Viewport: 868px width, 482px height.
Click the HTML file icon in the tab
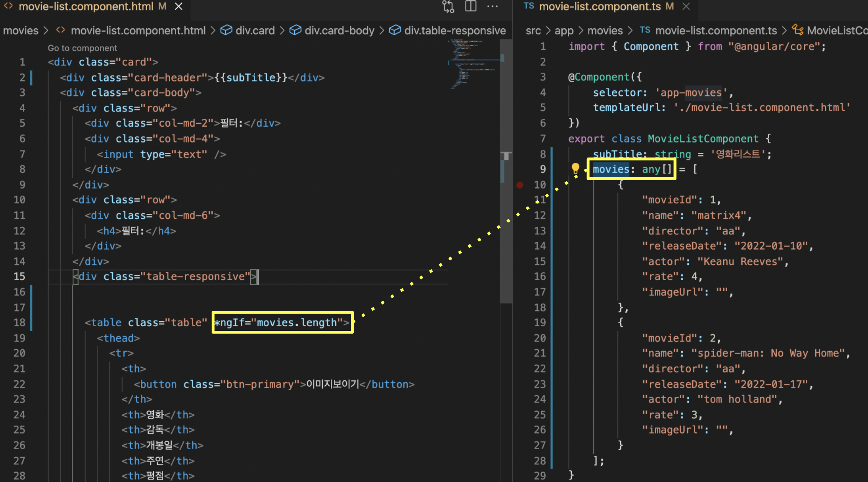(8, 6)
